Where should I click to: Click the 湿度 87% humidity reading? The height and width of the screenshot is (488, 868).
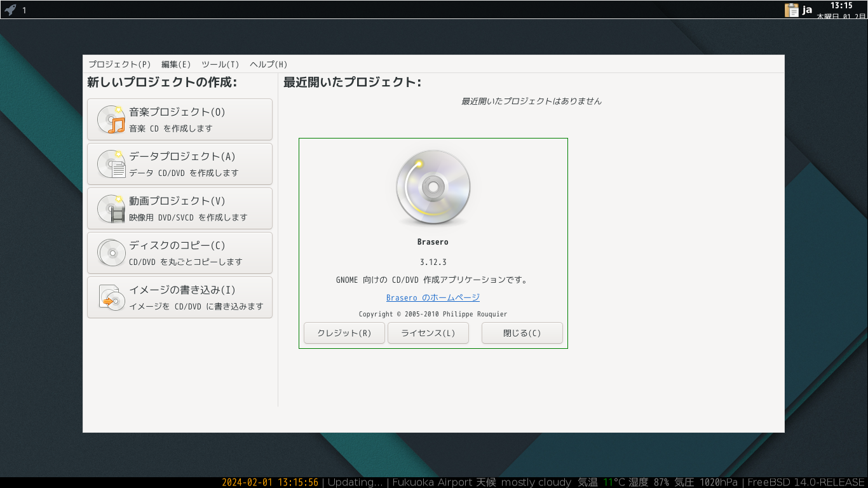tap(649, 482)
